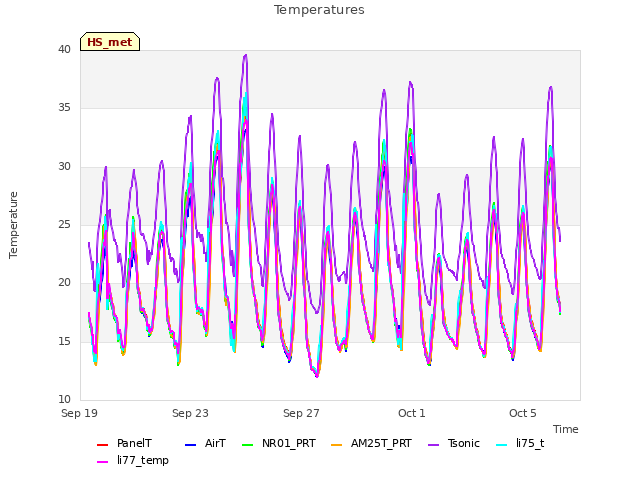Click the cyan li75_t legend swatch
Viewport: 640px width, 480px height.
(502, 444)
